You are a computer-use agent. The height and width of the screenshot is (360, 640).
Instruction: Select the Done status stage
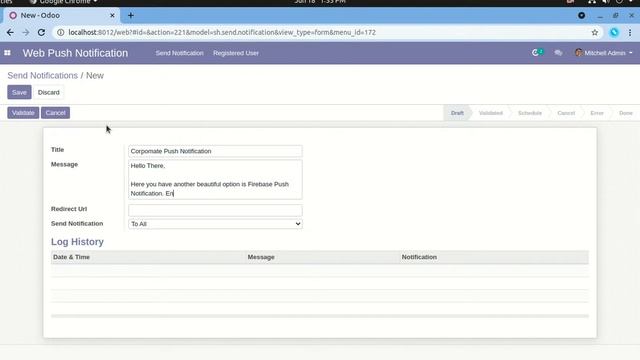pos(625,113)
